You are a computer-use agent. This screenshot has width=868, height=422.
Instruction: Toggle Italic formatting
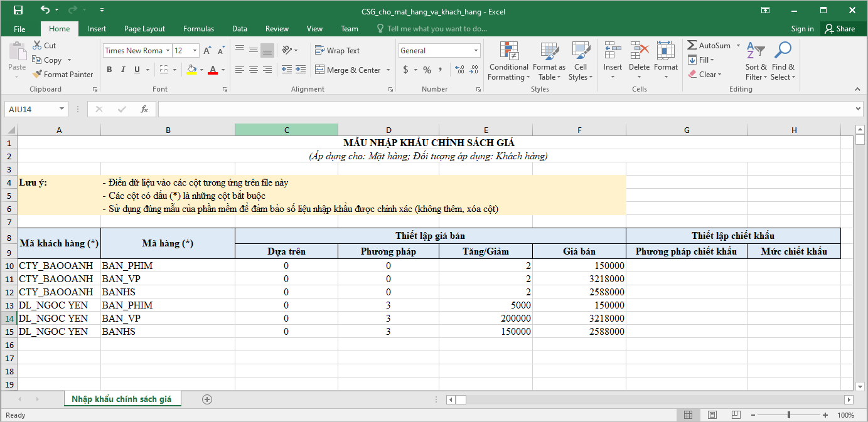click(x=123, y=70)
